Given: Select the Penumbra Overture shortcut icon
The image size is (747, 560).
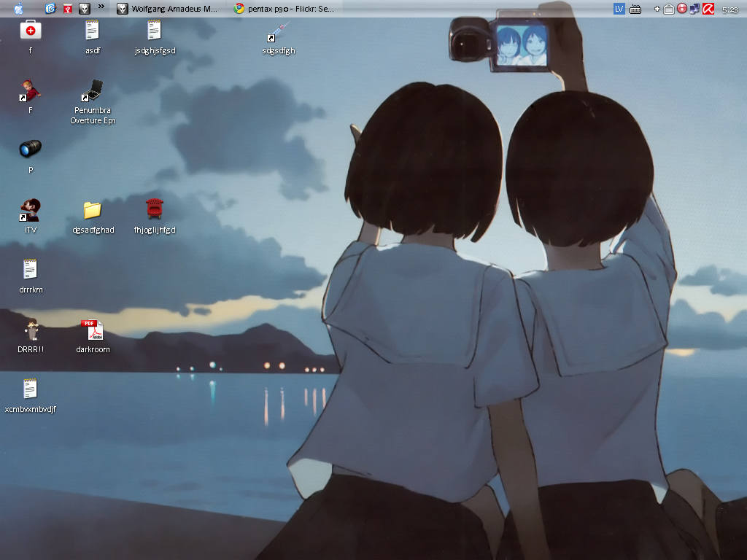Looking at the screenshot, I should point(93,90).
